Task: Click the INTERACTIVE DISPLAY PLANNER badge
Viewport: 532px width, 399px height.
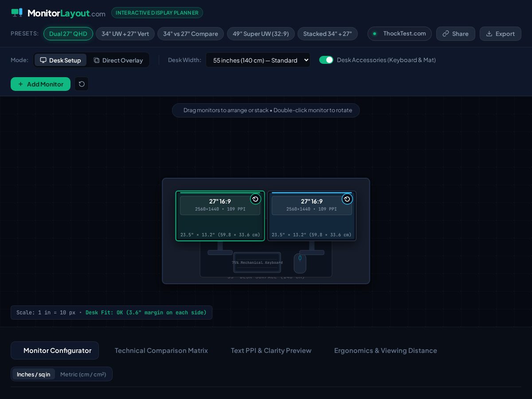Action: pos(157,12)
